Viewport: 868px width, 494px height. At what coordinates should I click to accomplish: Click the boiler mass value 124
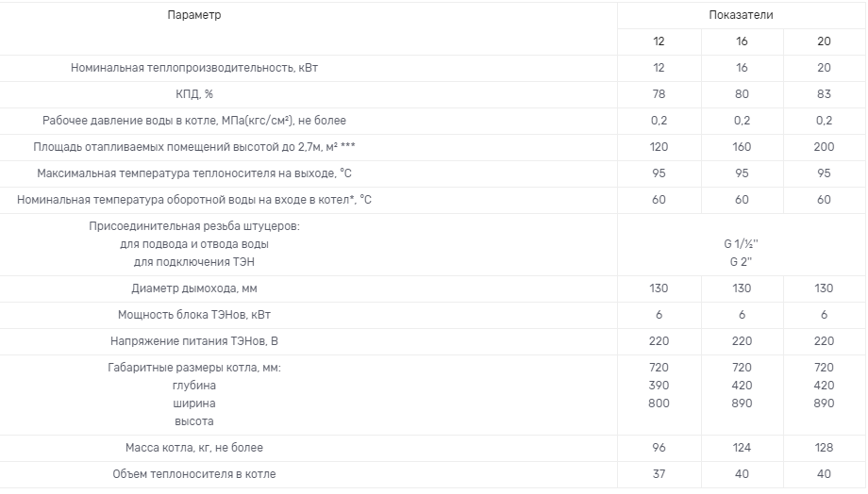[x=741, y=448]
